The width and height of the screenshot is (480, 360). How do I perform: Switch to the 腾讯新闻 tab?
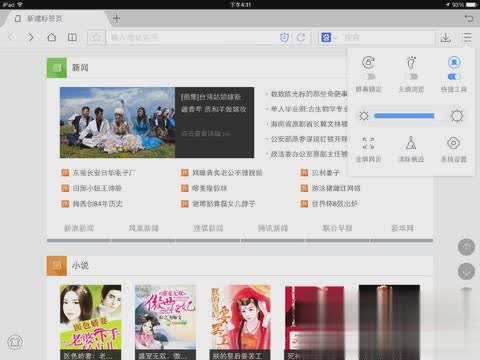tap(273, 228)
